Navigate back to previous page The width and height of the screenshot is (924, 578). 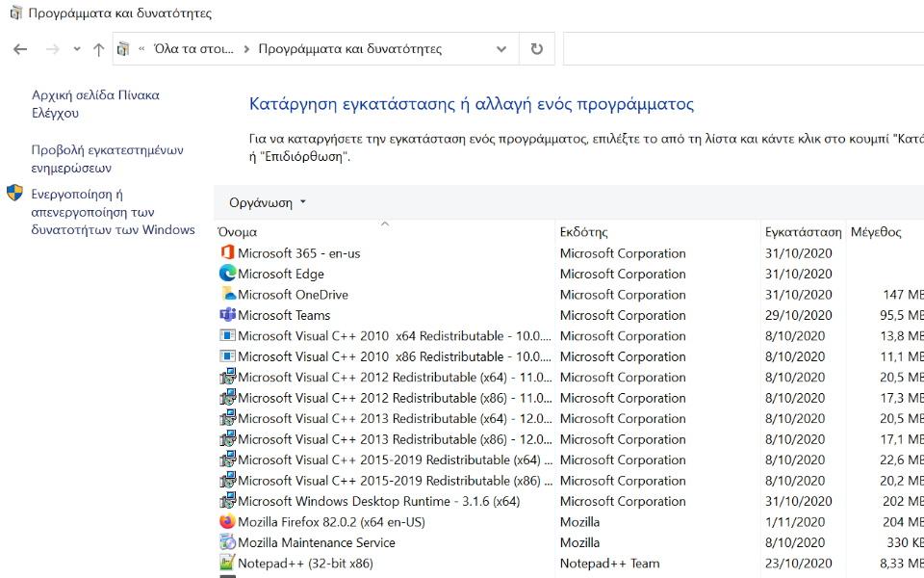pos(20,49)
